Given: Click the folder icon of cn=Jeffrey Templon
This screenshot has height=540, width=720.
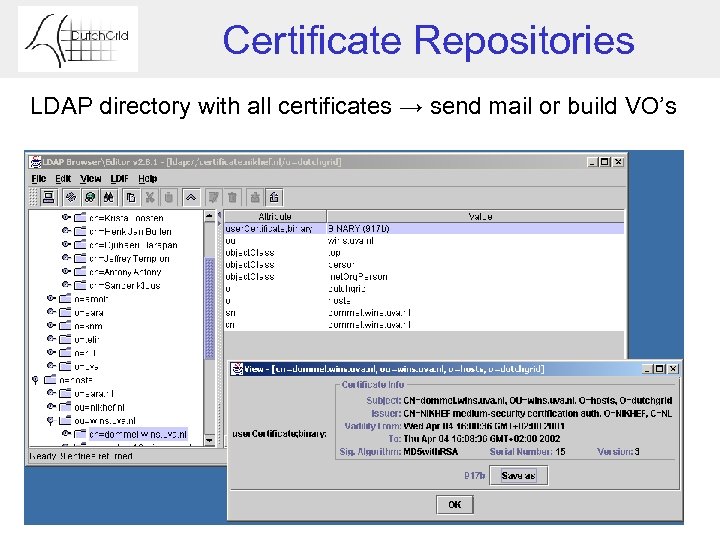Looking at the screenshot, I should (80, 258).
